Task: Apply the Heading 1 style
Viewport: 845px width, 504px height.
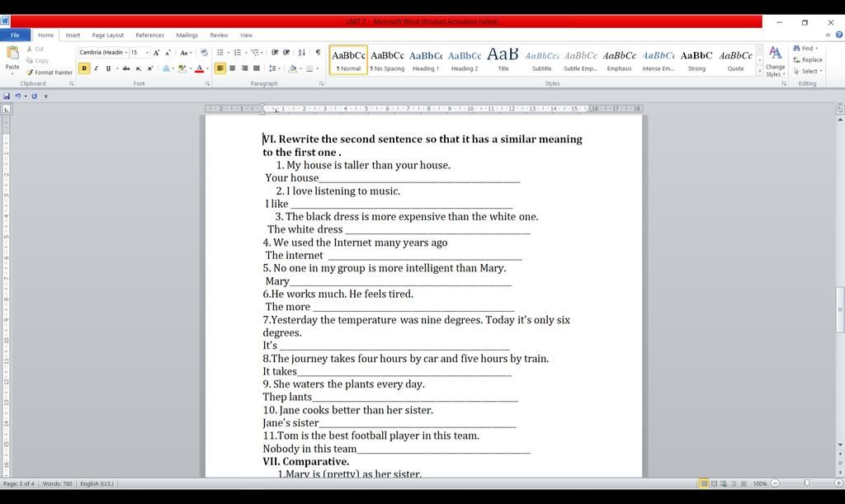Action: click(x=426, y=60)
